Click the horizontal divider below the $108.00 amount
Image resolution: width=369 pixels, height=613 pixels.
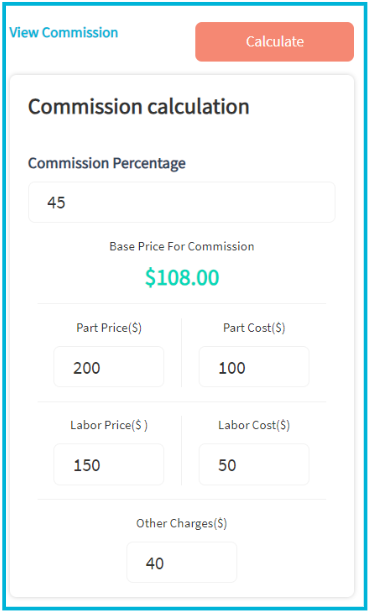point(182,303)
